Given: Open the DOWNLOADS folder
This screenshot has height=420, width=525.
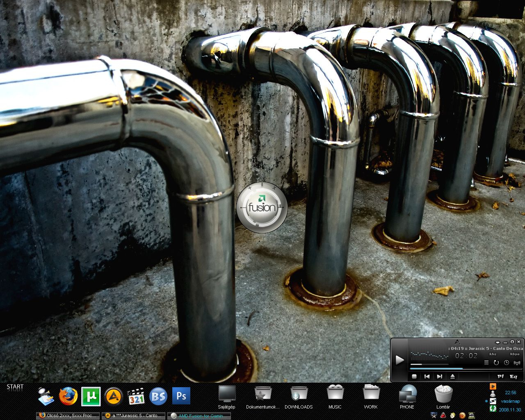Looking at the screenshot, I should pos(299,397).
